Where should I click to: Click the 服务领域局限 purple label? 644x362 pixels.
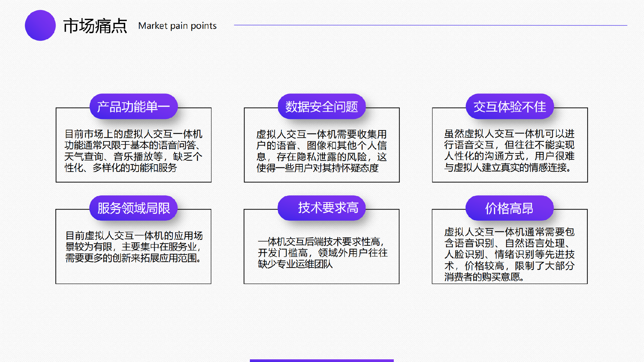point(133,208)
